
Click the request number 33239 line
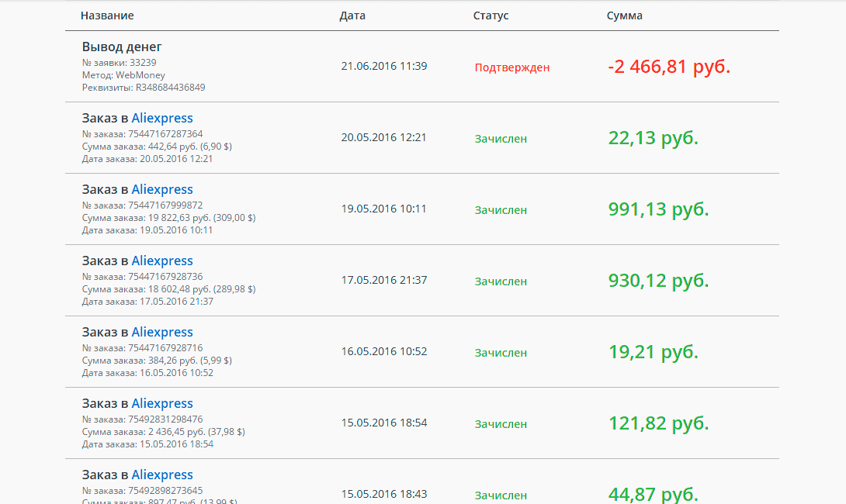coord(120,63)
